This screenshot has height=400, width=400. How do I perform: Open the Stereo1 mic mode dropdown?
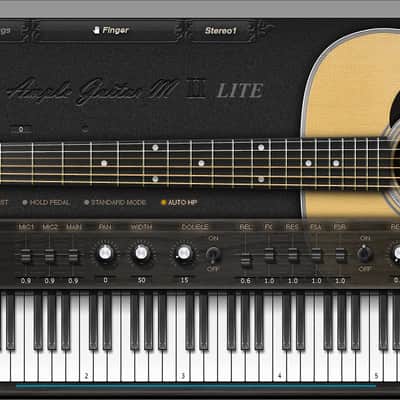(x=220, y=31)
